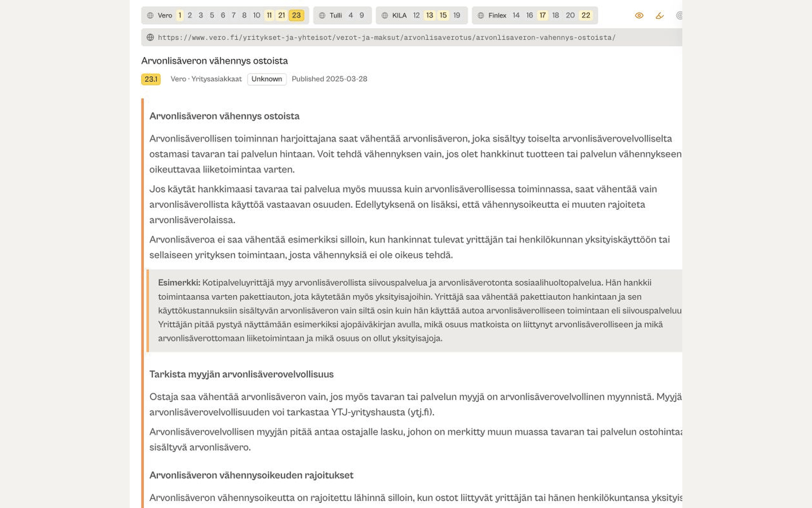Open source 17 under Finlex
Viewport: 812px width, 508px height.
pyautogui.click(x=542, y=15)
